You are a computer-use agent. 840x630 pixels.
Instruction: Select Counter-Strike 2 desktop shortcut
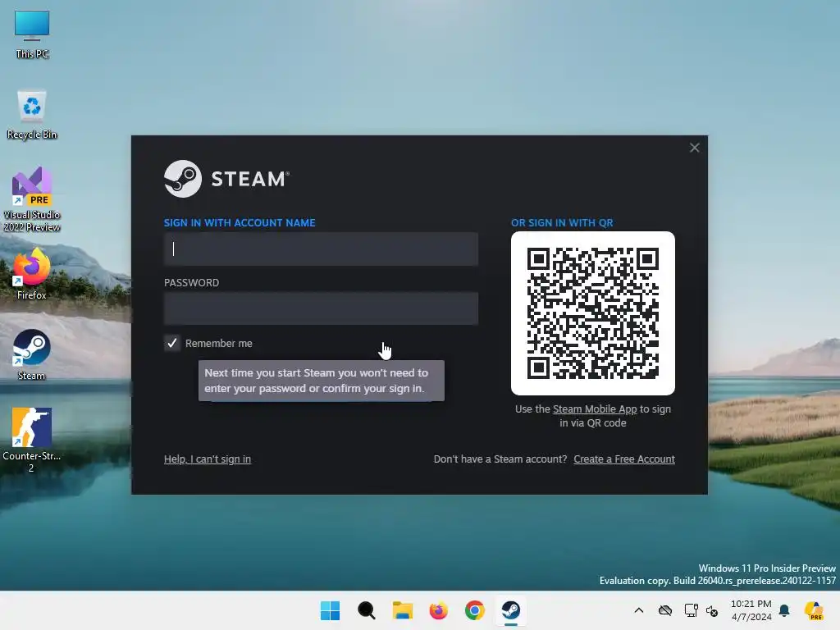point(32,440)
